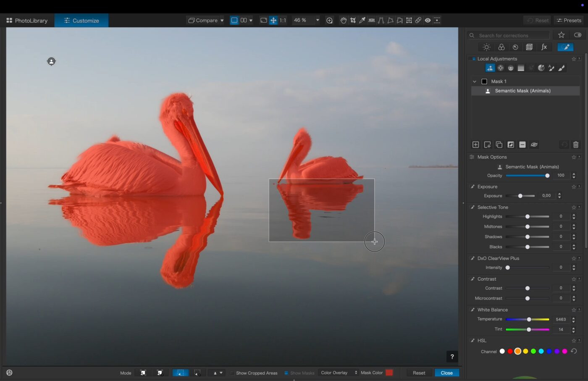Open the Light corrections palette icon
Screen dimensions: 588x381
(486, 47)
